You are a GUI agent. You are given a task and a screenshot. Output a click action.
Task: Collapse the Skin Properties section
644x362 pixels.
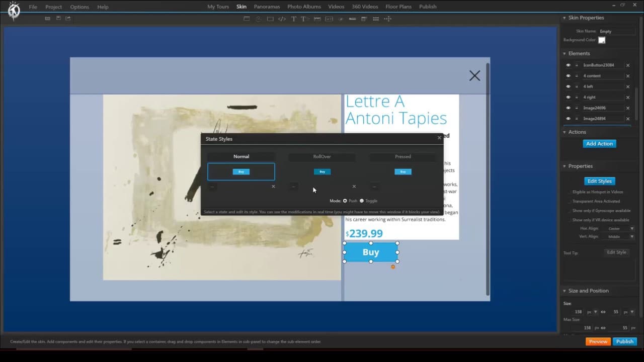[565, 18]
